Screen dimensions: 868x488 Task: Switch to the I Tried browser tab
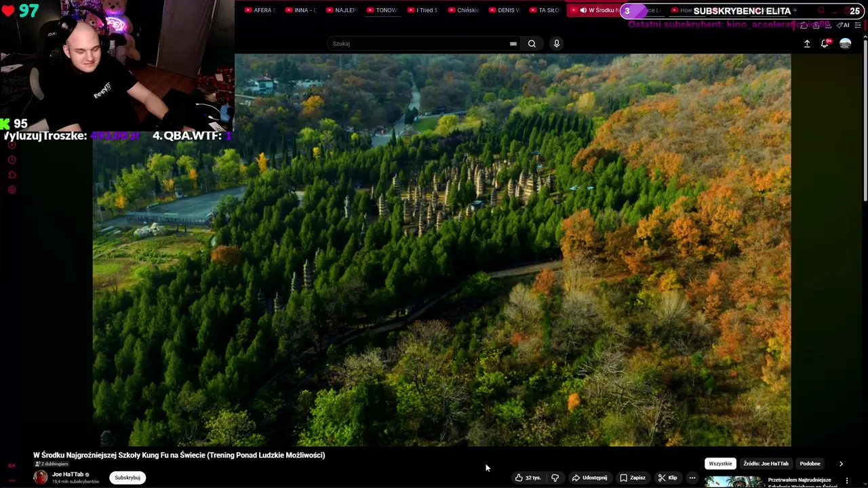(x=423, y=10)
